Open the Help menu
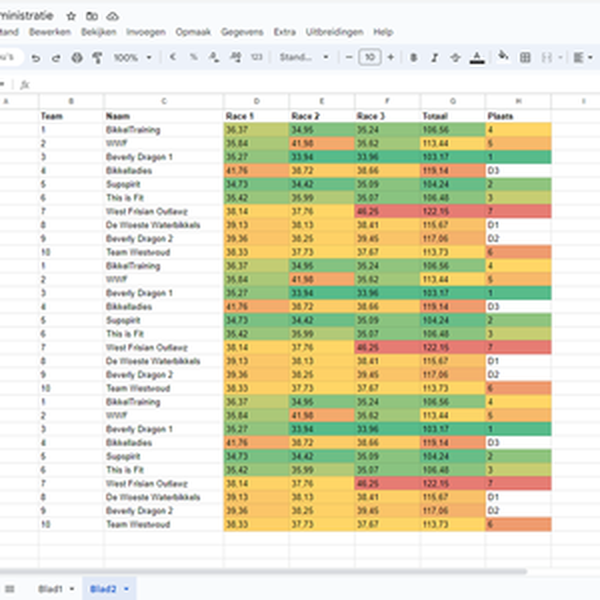Viewport: 600px width, 600px height. (x=383, y=32)
